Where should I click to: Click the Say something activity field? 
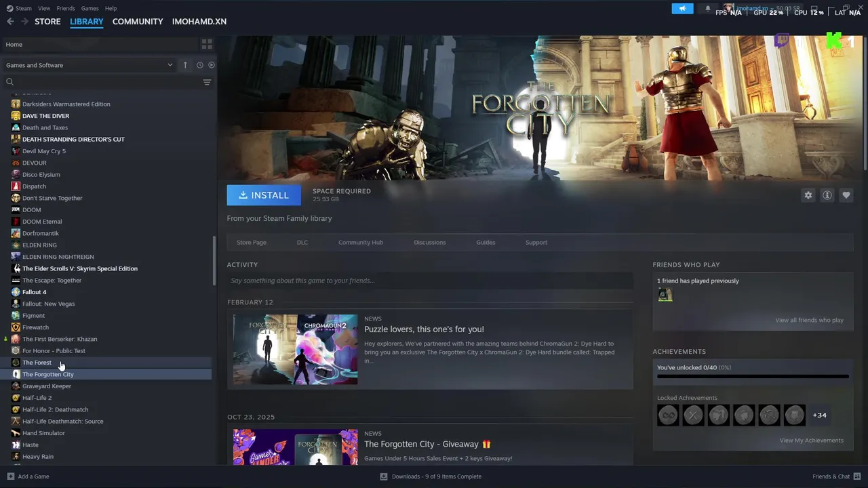click(x=430, y=281)
